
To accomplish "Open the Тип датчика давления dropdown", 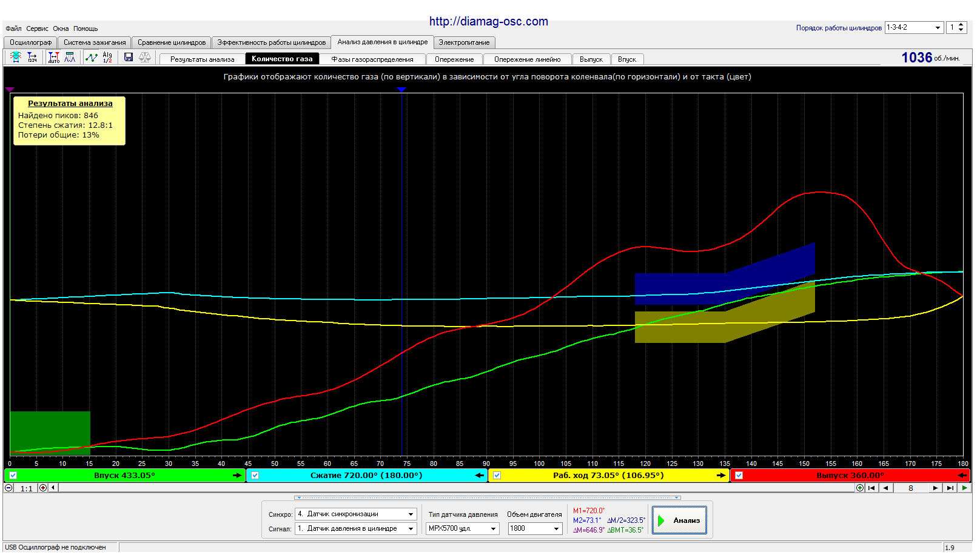I will [463, 528].
